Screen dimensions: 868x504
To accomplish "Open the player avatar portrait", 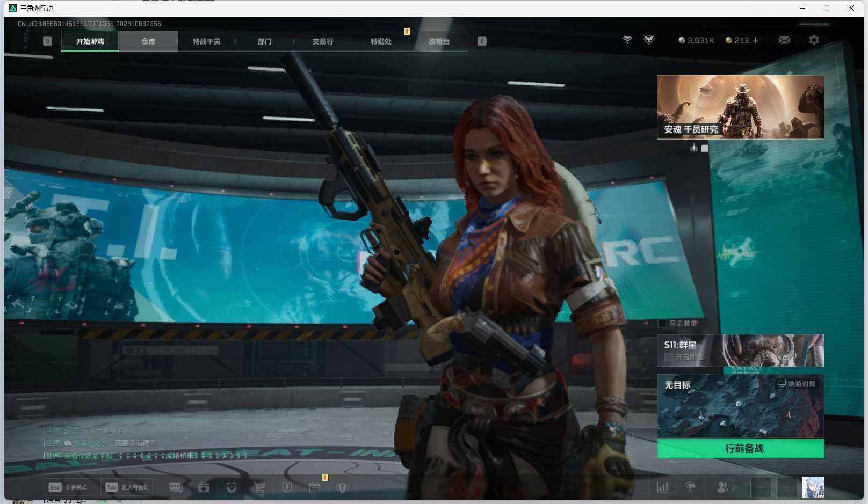I will [813, 487].
